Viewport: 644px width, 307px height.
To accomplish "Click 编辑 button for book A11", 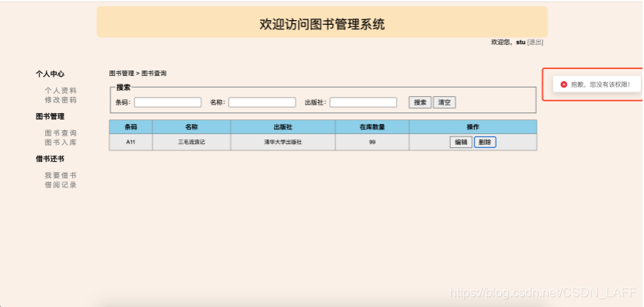I will point(461,143).
